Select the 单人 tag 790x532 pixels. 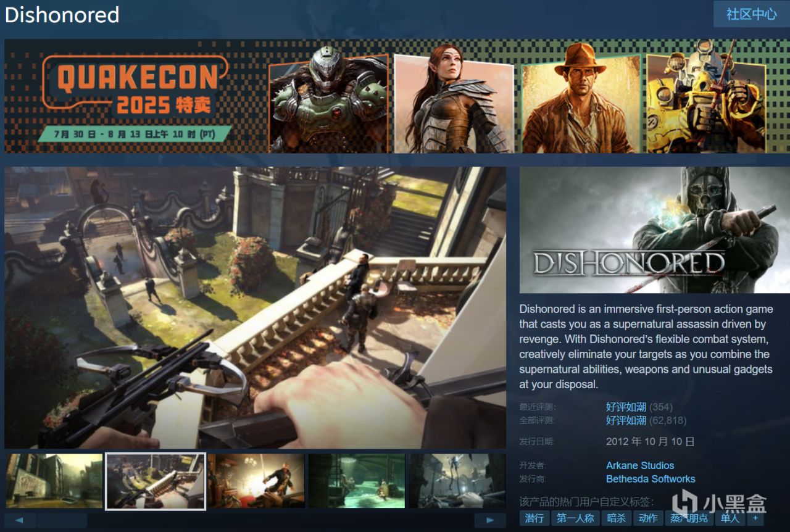[x=730, y=518]
